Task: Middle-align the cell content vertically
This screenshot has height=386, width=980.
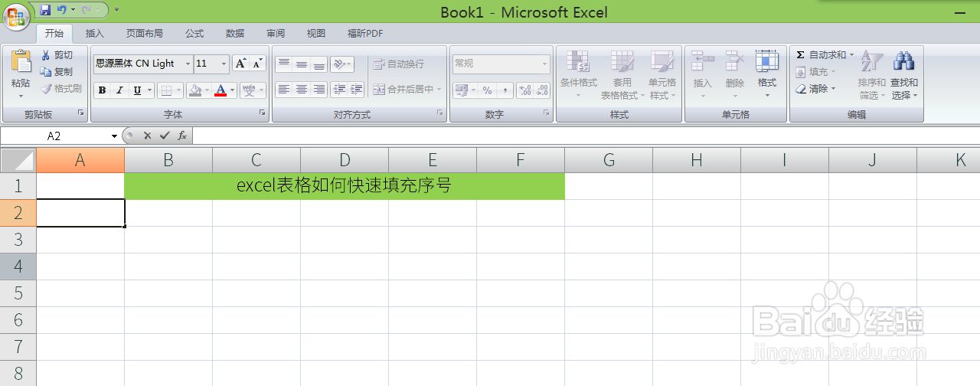Action: coord(301,64)
